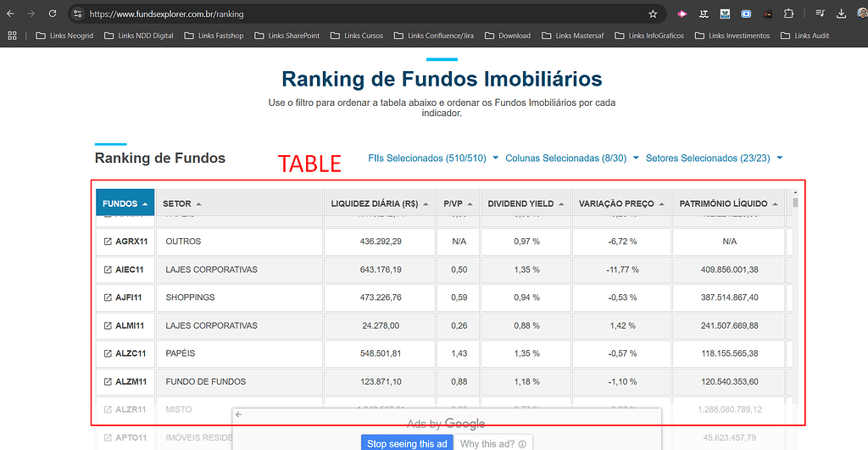Screen dimensions: 868x450
Task: Open the site information icon in address bar
Action: pos(77,14)
